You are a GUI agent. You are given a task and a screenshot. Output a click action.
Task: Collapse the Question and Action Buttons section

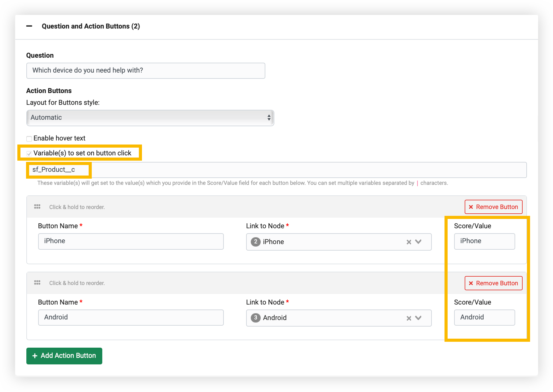[29, 26]
